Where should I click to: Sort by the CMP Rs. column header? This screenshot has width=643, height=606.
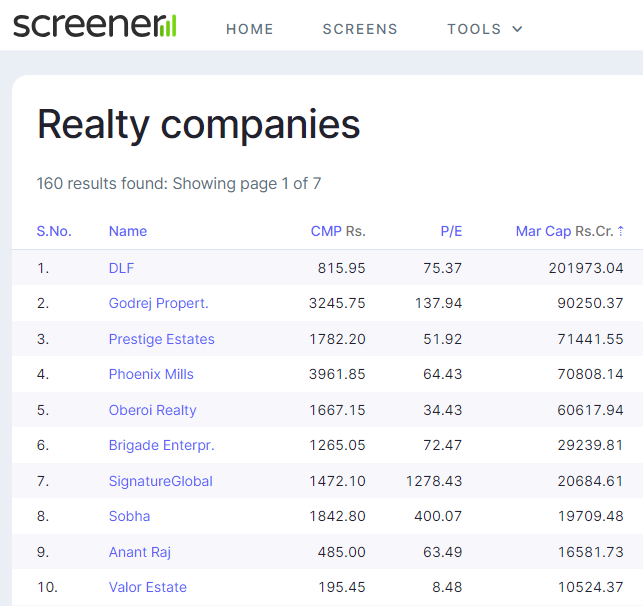tap(338, 231)
